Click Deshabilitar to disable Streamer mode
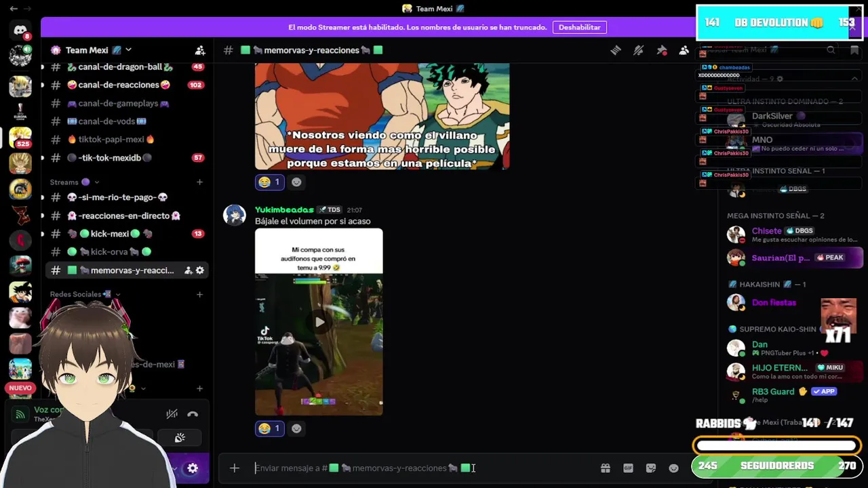 pos(579,27)
